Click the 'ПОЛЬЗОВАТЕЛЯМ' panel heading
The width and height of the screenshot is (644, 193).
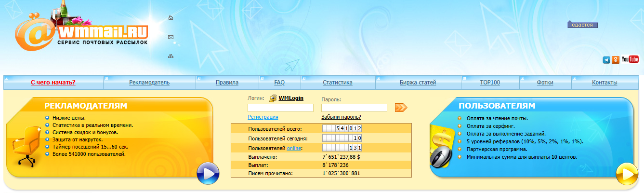(497, 106)
